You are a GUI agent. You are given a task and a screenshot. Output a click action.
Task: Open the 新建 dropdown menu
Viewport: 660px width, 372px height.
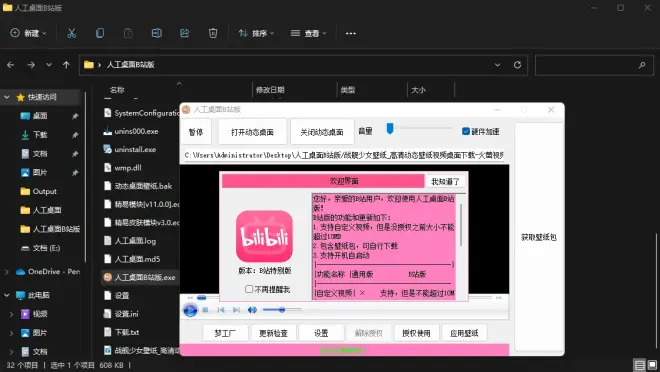[29, 33]
